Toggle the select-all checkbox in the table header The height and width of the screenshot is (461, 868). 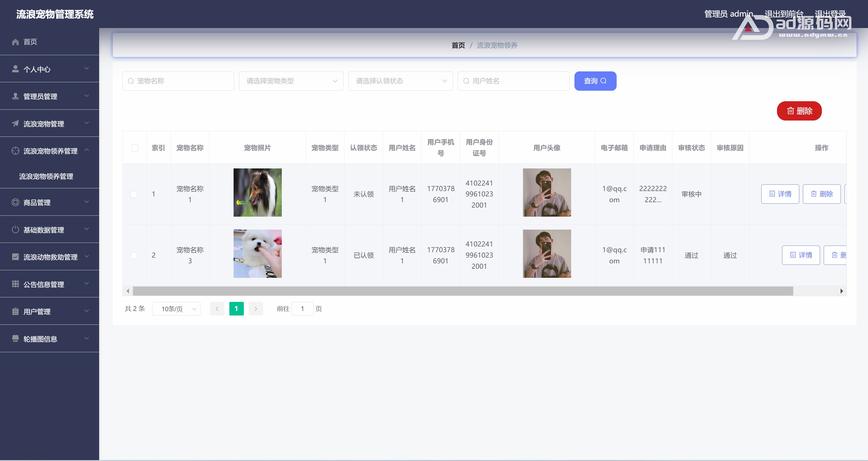[x=134, y=148]
